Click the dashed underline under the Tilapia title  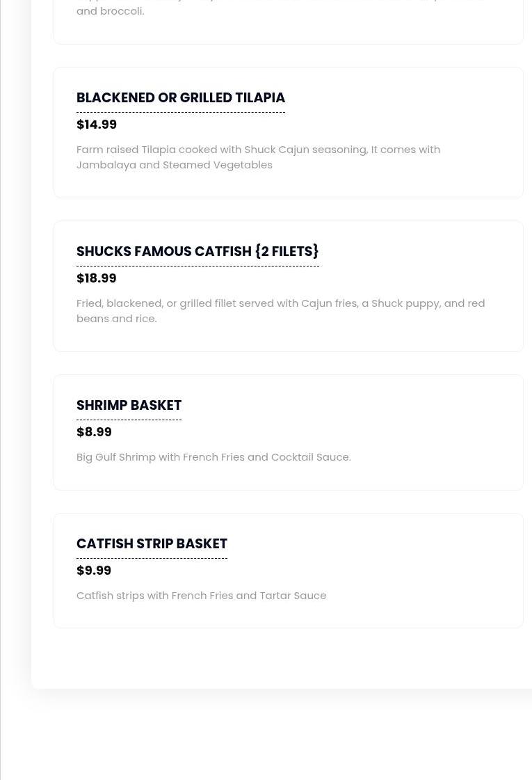[181, 113]
